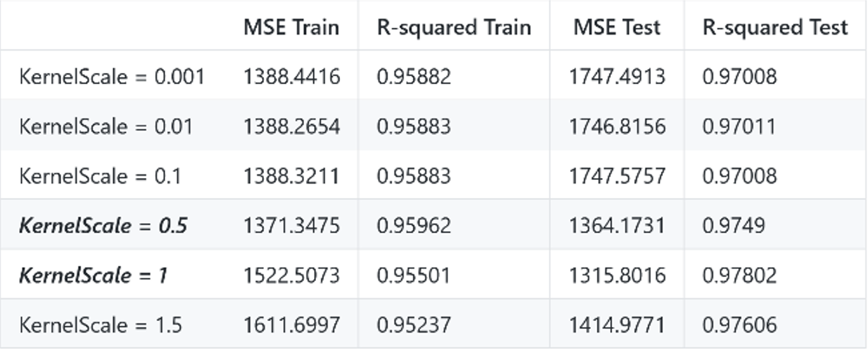
Task: Click the R-squared Test value 0.97606
Action: coord(739,325)
